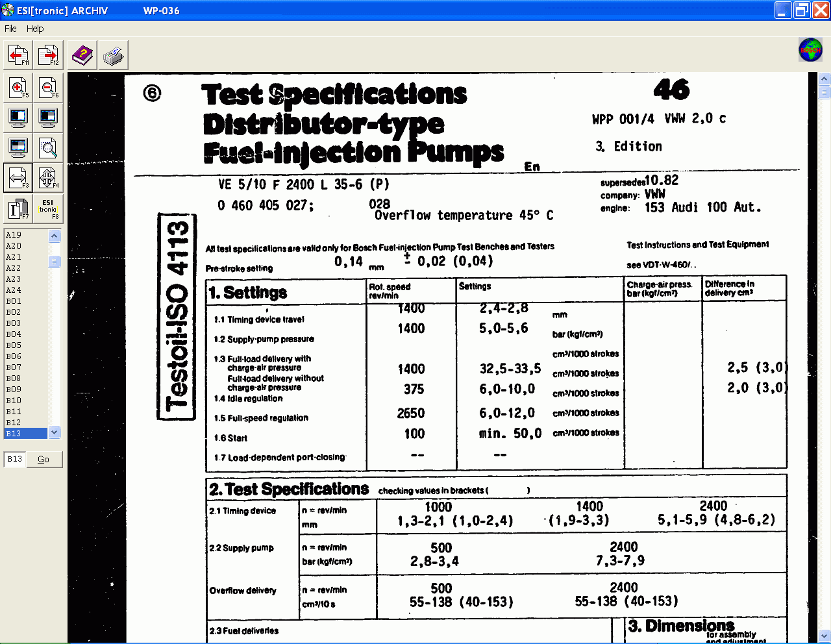Image resolution: width=831 pixels, height=644 pixels.
Task: Click the ESI[tronic] title bar icon
Action: (x=8, y=10)
